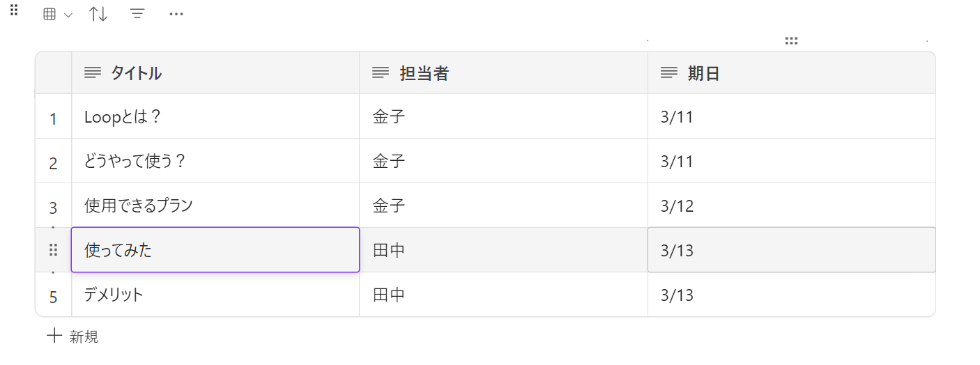Viewport: 980px width, 365px height.
Task: Select the Loopとは？ title cell
Action: coord(215,116)
